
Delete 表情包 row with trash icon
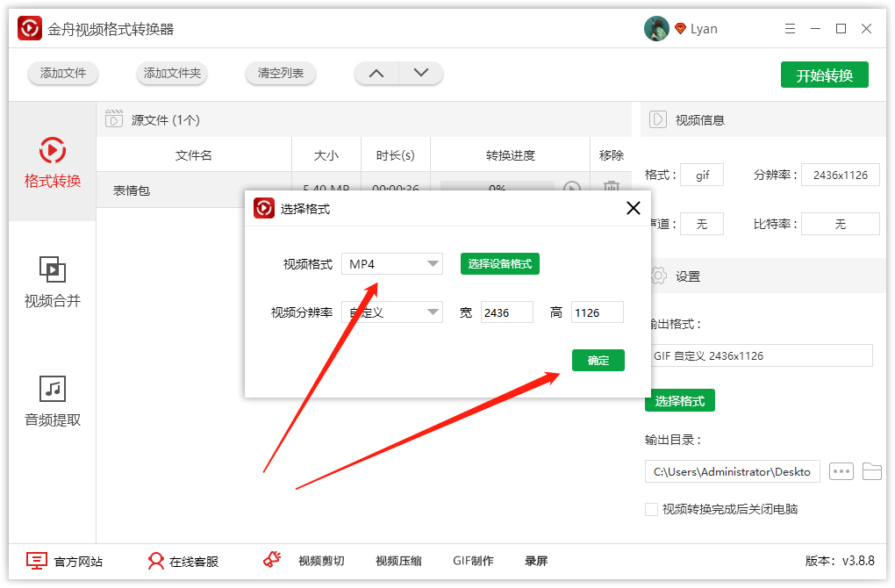coord(612,186)
